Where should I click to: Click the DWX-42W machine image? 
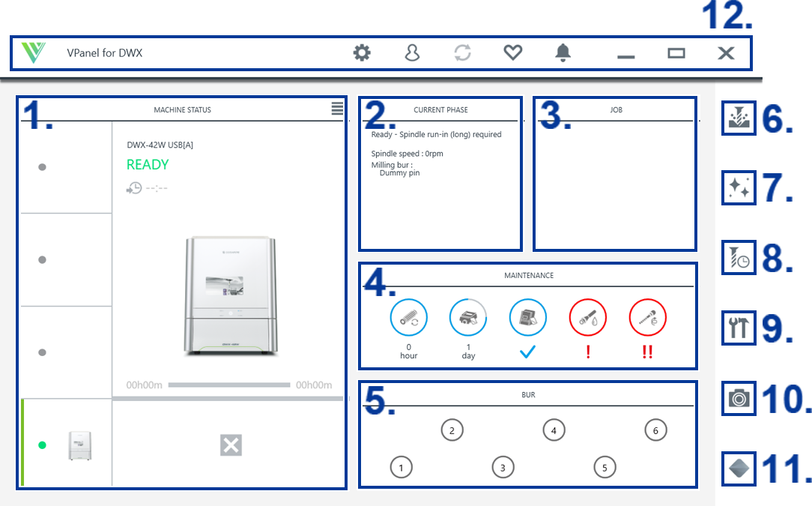pyautogui.click(x=231, y=295)
